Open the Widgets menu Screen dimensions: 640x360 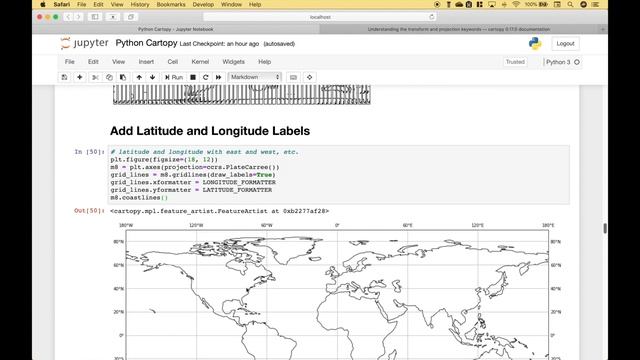pyautogui.click(x=233, y=62)
